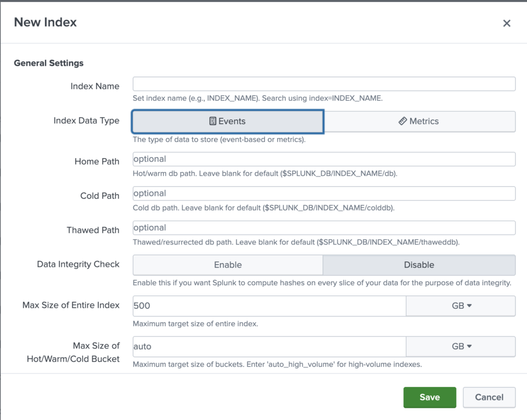Cancel the new index creation
The height and width of the screenshot is (420, 527).
click(x=489, y=397)
